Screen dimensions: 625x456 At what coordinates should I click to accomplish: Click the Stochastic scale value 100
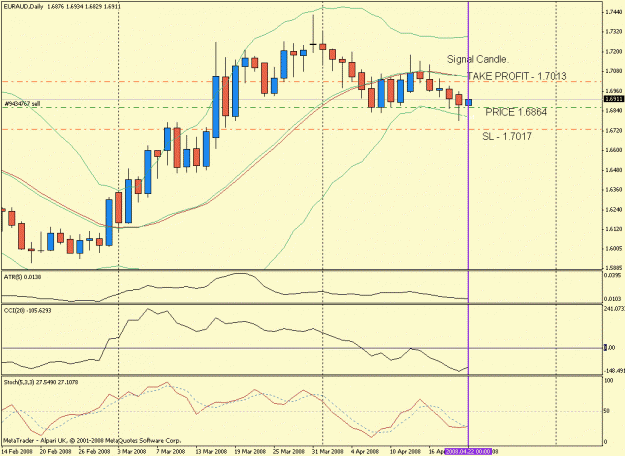pos(609,381)
